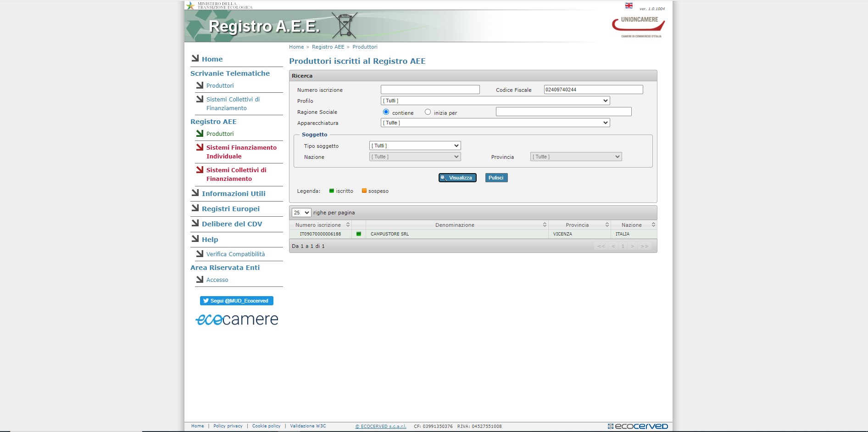Select the 'inizia per' radio option

(428, 112)
